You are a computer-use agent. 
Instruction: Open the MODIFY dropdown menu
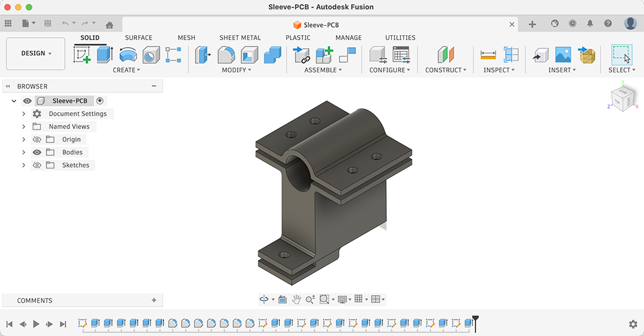236,70
